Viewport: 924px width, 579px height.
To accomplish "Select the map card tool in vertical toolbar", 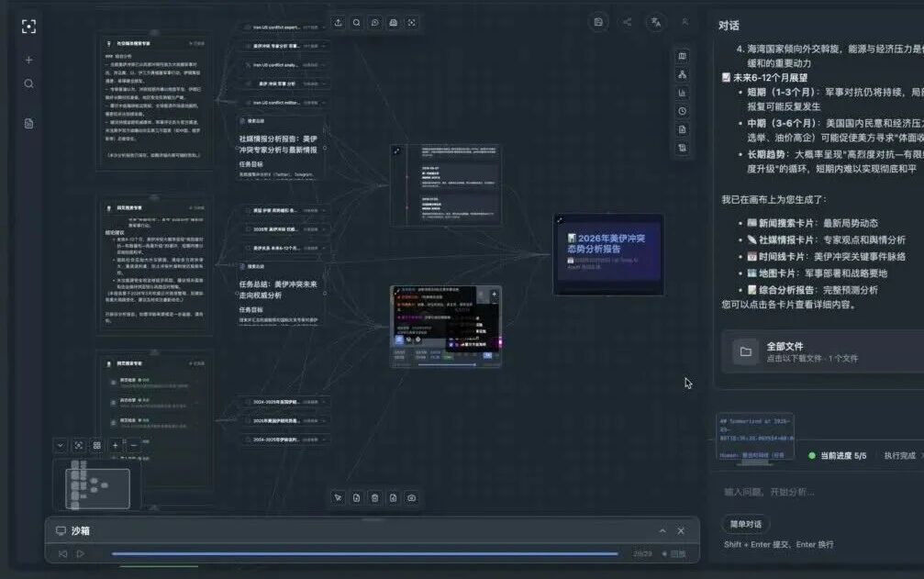I will click(682, 56).
